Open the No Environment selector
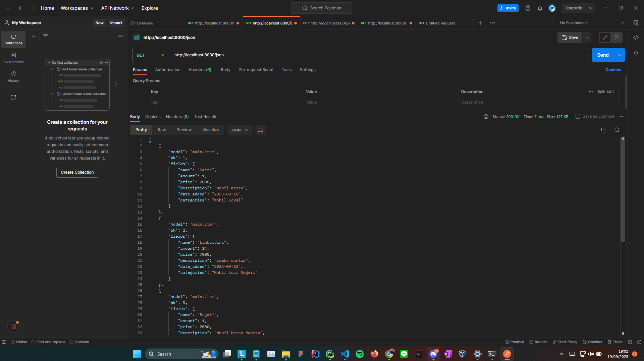This screenshot has width=644, height=361. point(590,23)
